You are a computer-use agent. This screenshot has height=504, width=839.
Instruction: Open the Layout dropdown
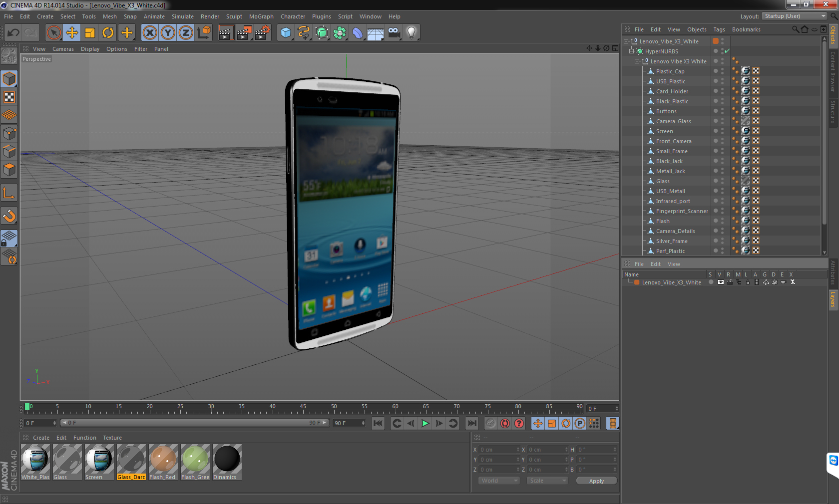[x=794, y=16]
